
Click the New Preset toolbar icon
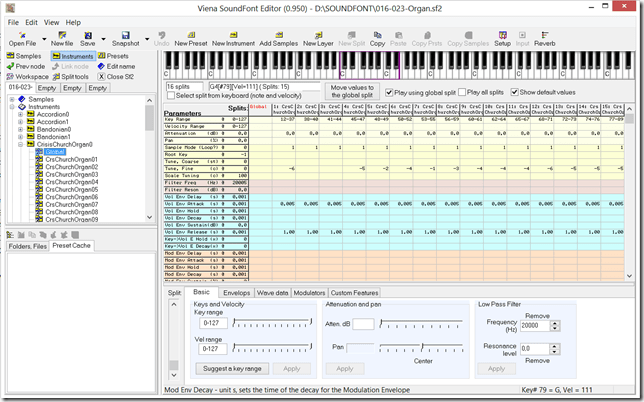tap(190, 37)
